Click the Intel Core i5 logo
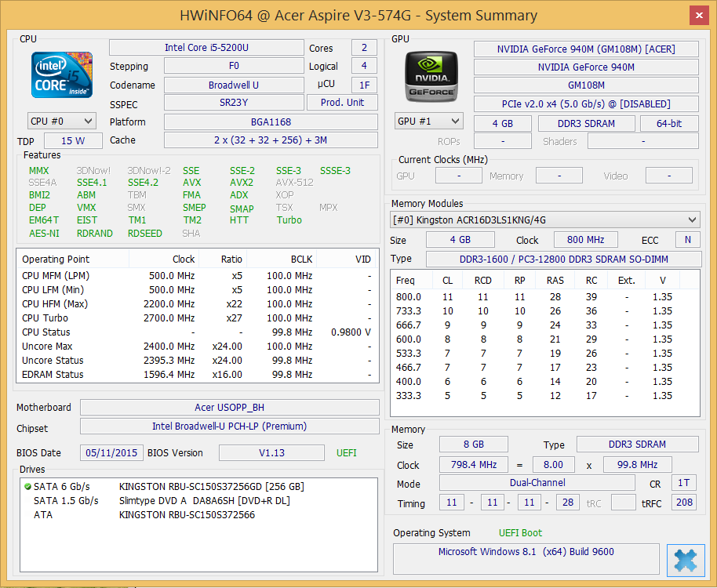This screenshot has height=588, width=717. 62,75
